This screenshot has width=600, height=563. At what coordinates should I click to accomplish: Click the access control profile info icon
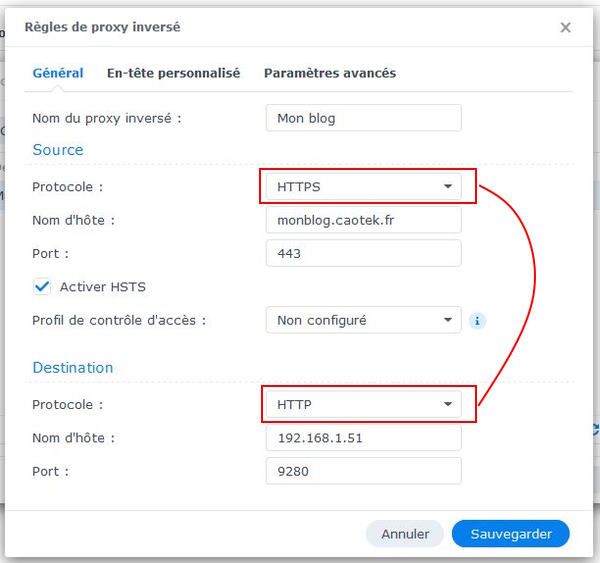pos(478,321)
